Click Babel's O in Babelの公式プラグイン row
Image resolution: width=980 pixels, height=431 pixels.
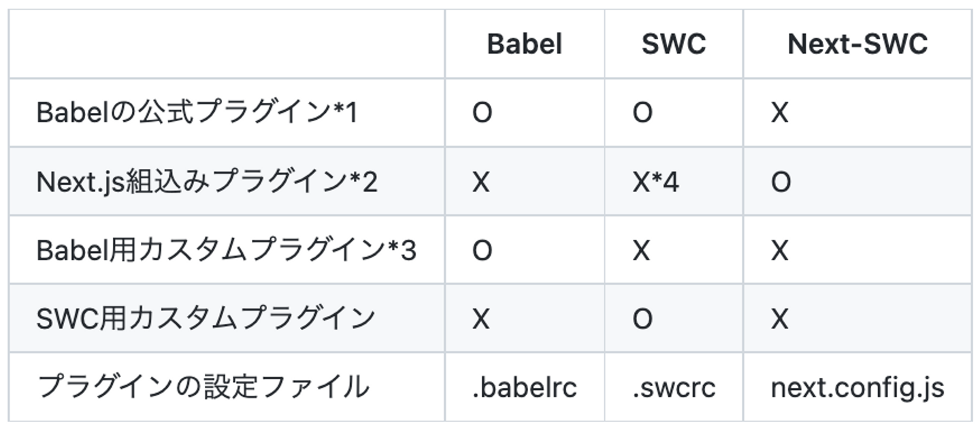coord(481,113)
